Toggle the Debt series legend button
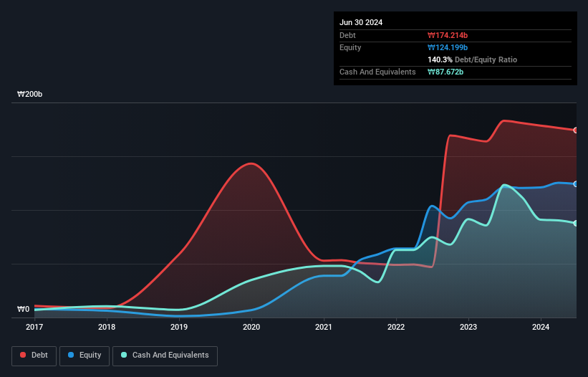 click(34, 355)
